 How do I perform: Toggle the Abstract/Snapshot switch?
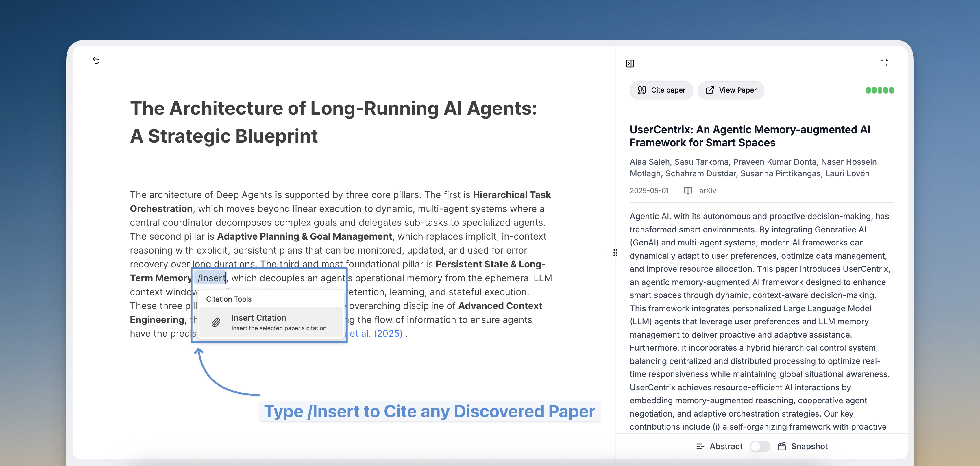[x=760, y=446]
